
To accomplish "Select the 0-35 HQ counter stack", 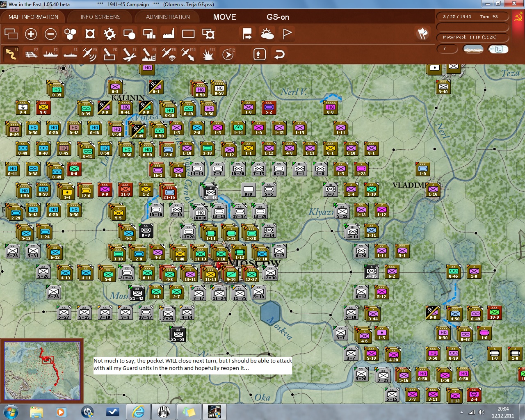I will click(x=56, y=89).
